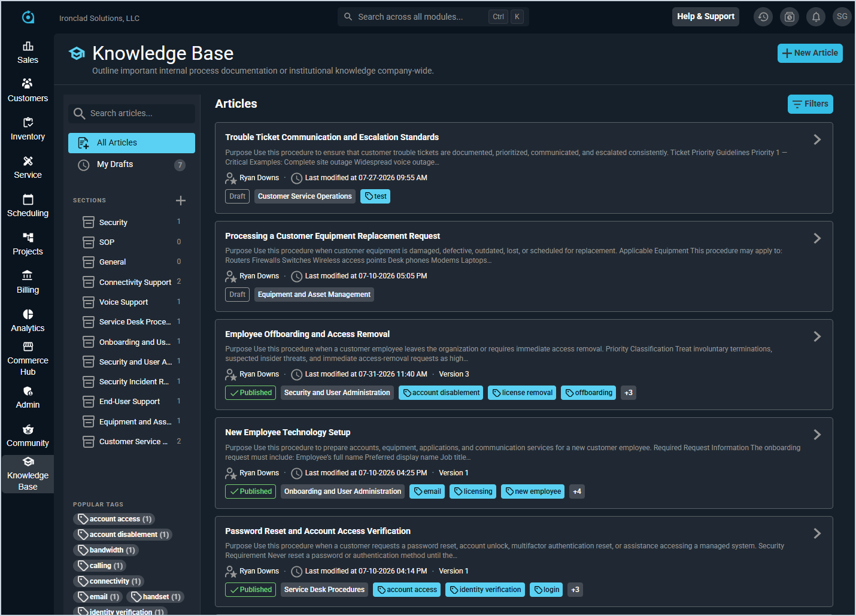This screenshot has width=856, height=616.
Task: Open the Analytics module
Action: [x=28, y=321]
